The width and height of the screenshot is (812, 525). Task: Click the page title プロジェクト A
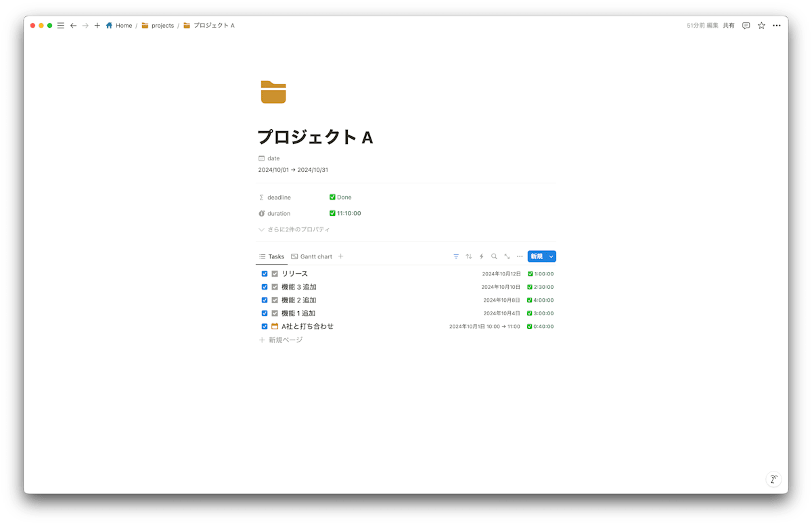tap(315, 137)
